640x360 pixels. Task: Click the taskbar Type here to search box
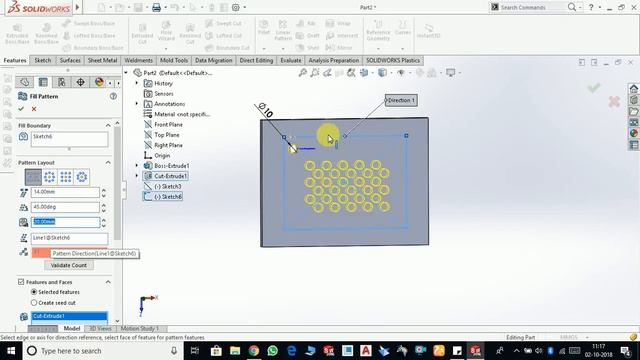pos(102,351)
